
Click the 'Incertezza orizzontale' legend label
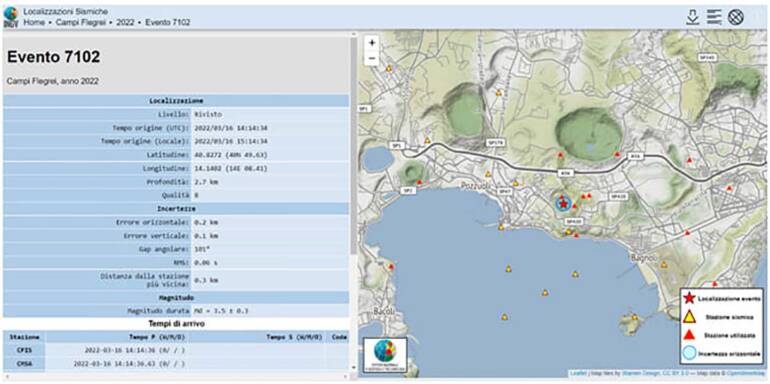[x=730, y=354]
